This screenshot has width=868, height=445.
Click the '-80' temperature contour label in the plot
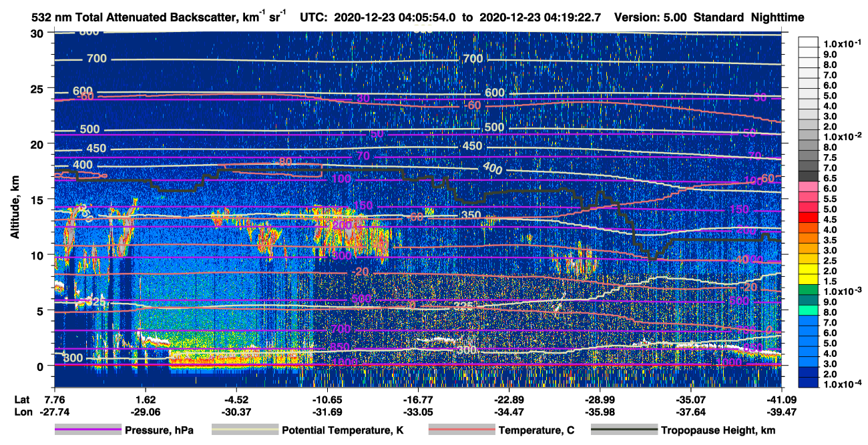tap(284, 161)
